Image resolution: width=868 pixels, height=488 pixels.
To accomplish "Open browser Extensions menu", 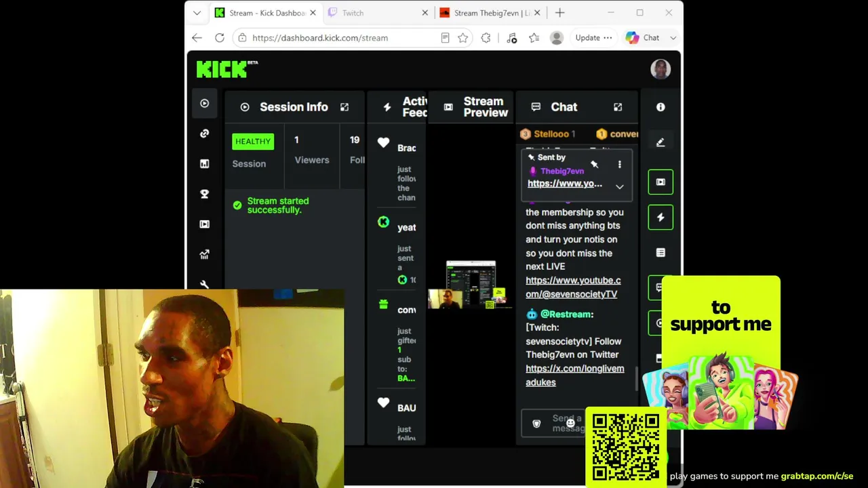I will (486, 38).
